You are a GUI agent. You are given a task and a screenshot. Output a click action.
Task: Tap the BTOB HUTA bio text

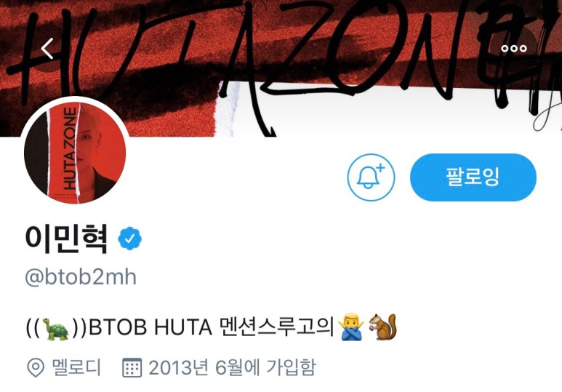coord(150,327)
